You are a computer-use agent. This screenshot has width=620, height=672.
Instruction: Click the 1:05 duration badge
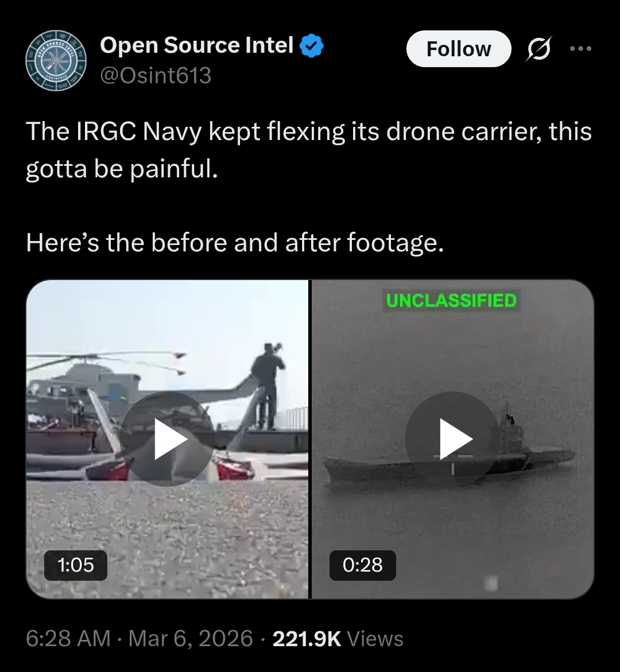pos(75,565)
